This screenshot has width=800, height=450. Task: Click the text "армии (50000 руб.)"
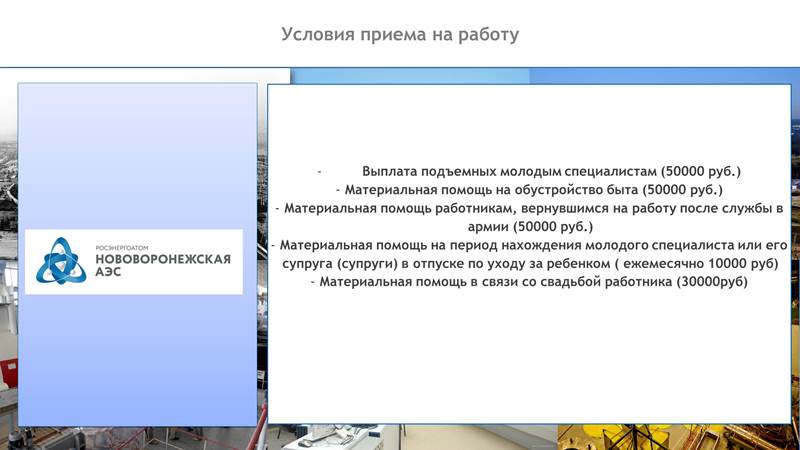(530, 227)
